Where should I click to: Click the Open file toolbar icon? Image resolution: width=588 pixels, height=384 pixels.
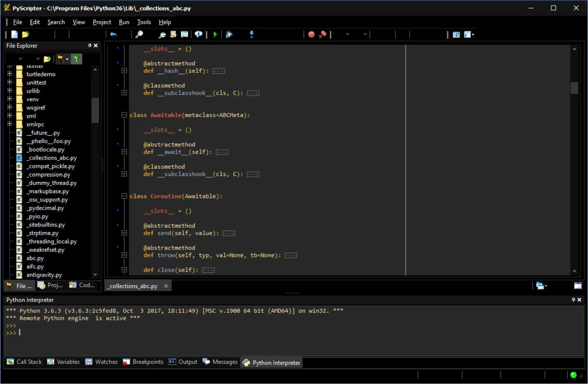(x=25, y=34)
